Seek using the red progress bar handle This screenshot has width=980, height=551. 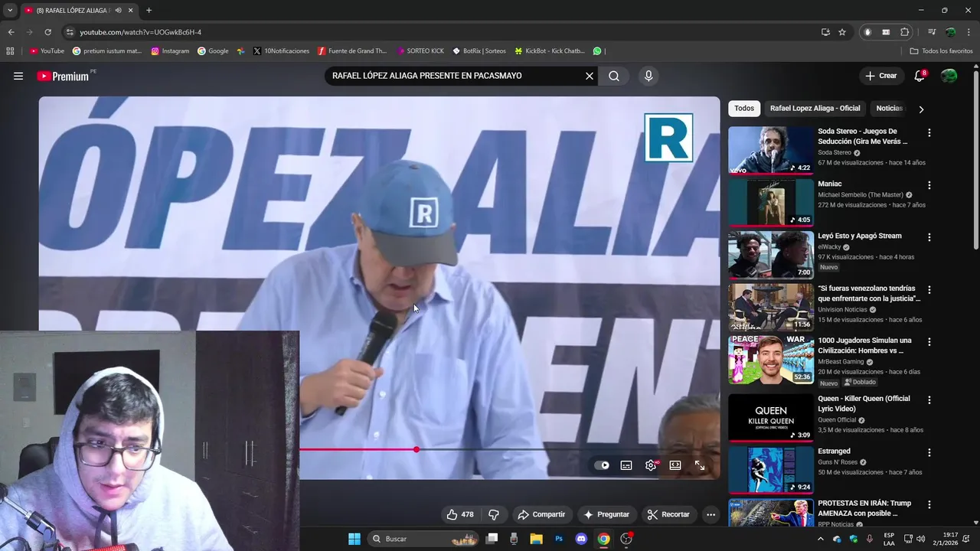pos(416,449)
